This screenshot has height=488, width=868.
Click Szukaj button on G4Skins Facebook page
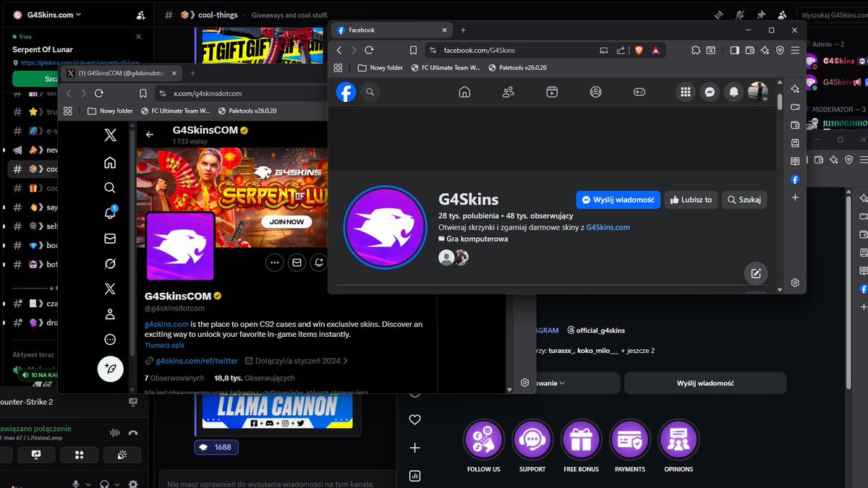744,200
